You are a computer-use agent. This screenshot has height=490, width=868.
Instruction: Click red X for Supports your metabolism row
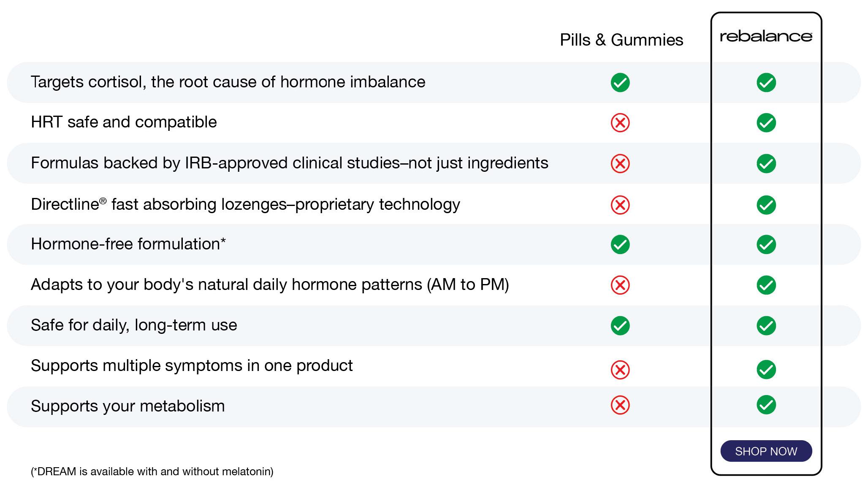(620, 405)
